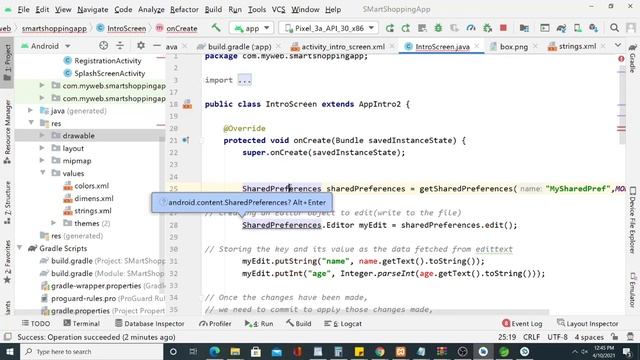Open the Build menu
640x360 pixels.
(213, 9)
